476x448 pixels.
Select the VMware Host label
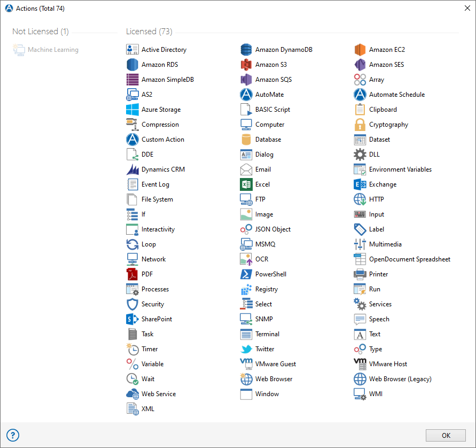click(388, 364)
